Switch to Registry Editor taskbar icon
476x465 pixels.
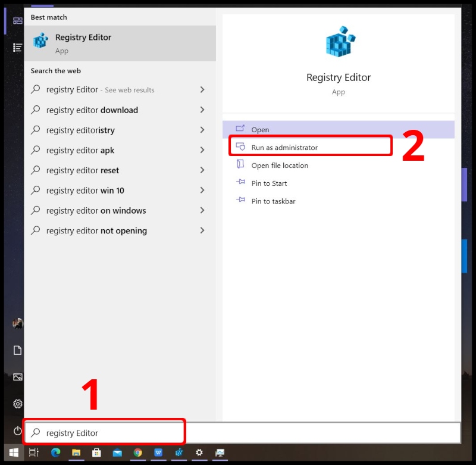179,452
